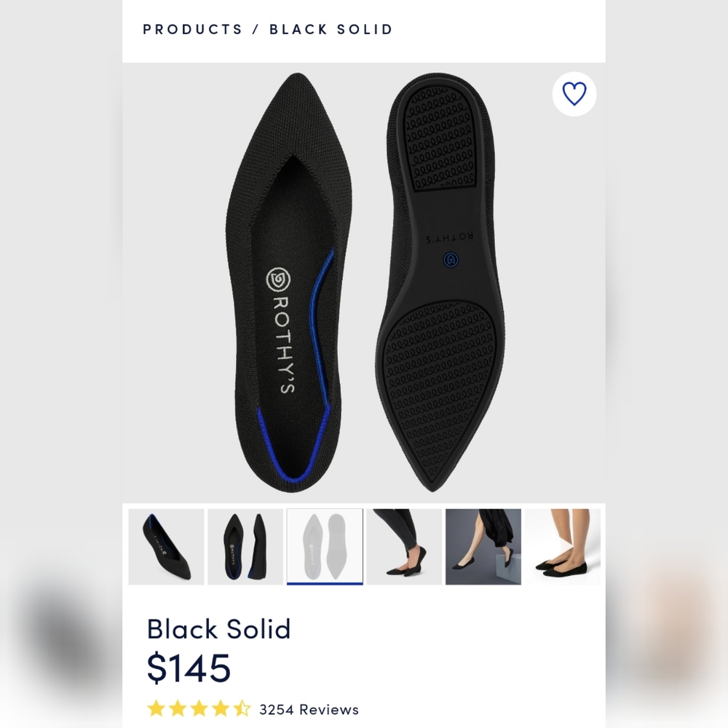Click the top-view shoe in the main image

pos(288,282)
